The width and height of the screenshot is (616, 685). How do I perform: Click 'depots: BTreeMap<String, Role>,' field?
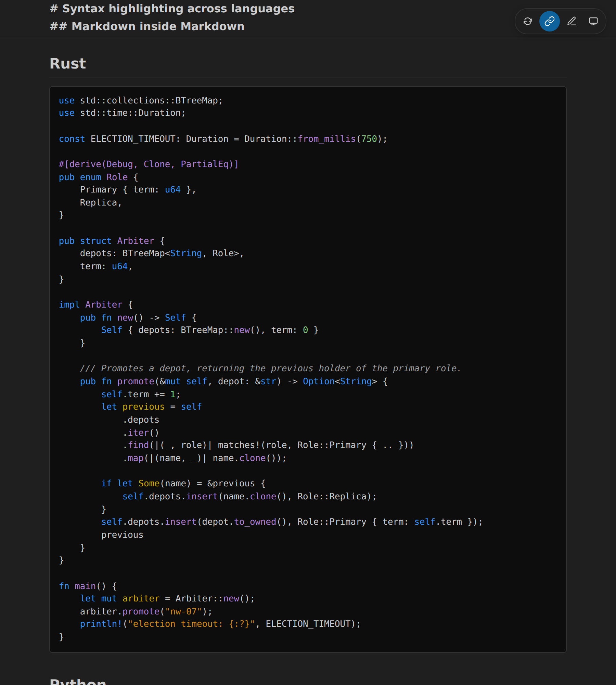pyautogui.click(x=162, y=253)
